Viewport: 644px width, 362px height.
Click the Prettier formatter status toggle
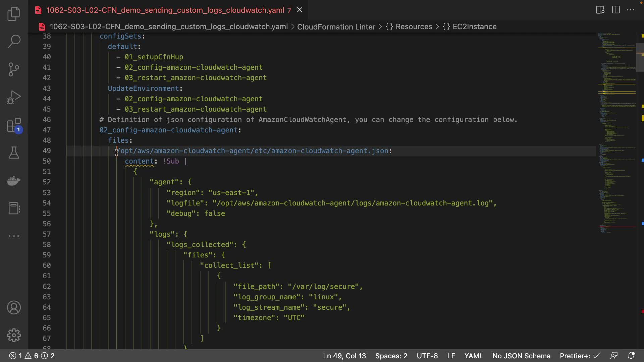click(580, 356)
